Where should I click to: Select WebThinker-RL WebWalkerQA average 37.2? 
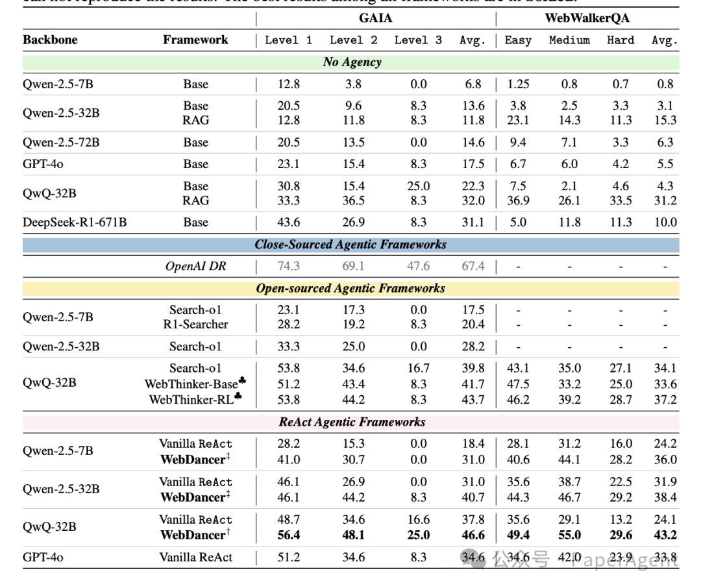(665, 400)
